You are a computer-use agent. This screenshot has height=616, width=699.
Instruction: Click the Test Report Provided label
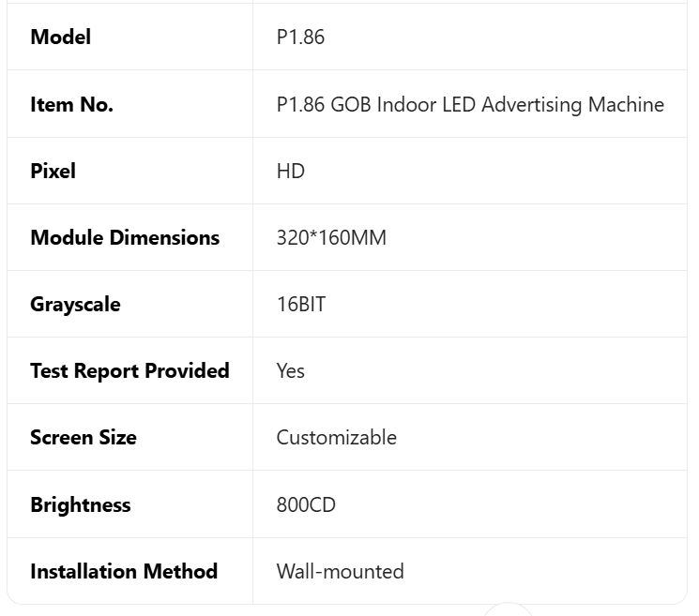[129, 371]
